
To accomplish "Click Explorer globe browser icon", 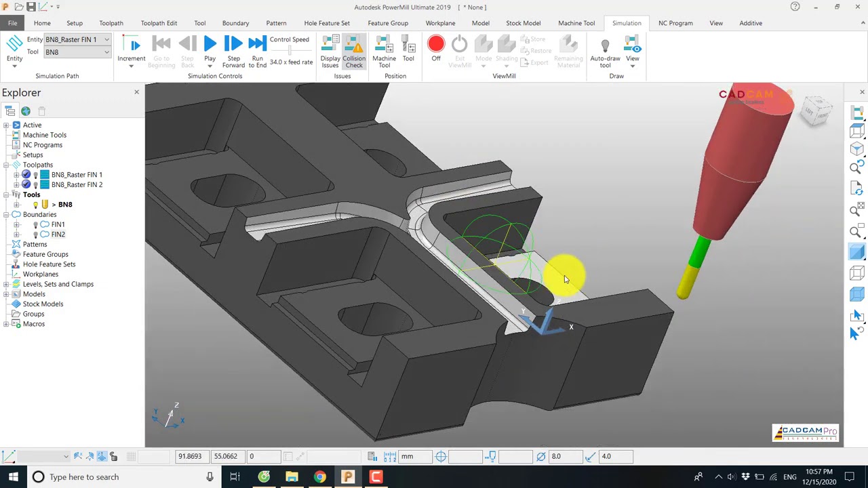I will point(26,111).
